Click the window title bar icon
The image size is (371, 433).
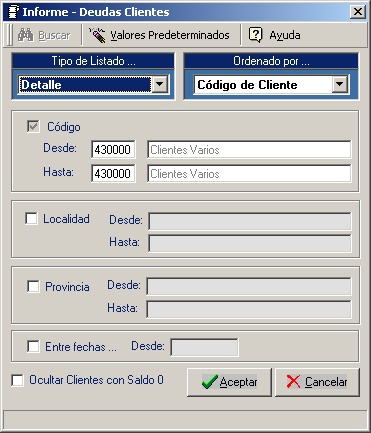click(13, 12)
